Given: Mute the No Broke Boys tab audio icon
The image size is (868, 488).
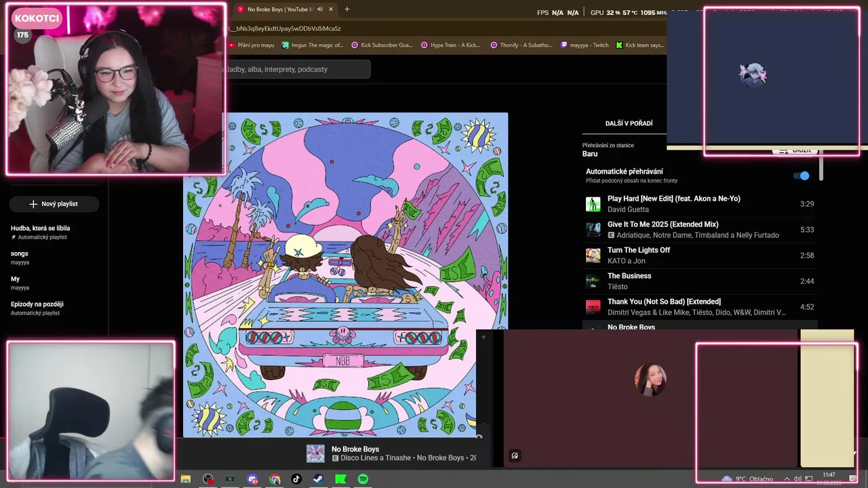Looking at the screenshot, I should coord(320,9).
